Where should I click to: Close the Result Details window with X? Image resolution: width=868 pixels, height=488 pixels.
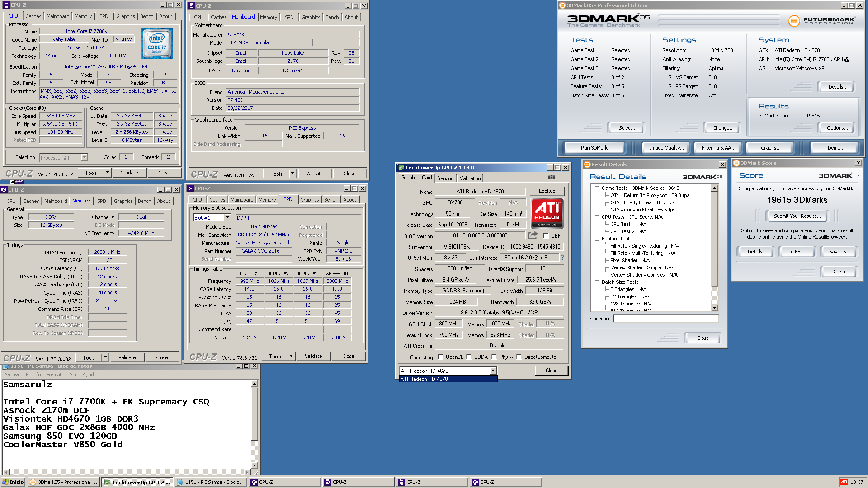(722, 164)
